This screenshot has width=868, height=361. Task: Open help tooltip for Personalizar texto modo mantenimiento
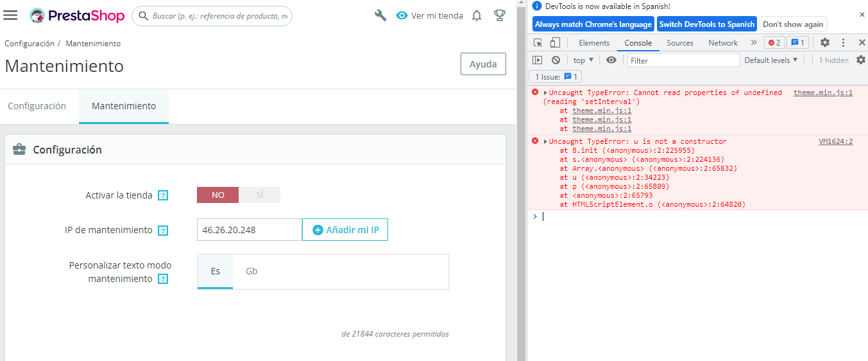point(163,279)
